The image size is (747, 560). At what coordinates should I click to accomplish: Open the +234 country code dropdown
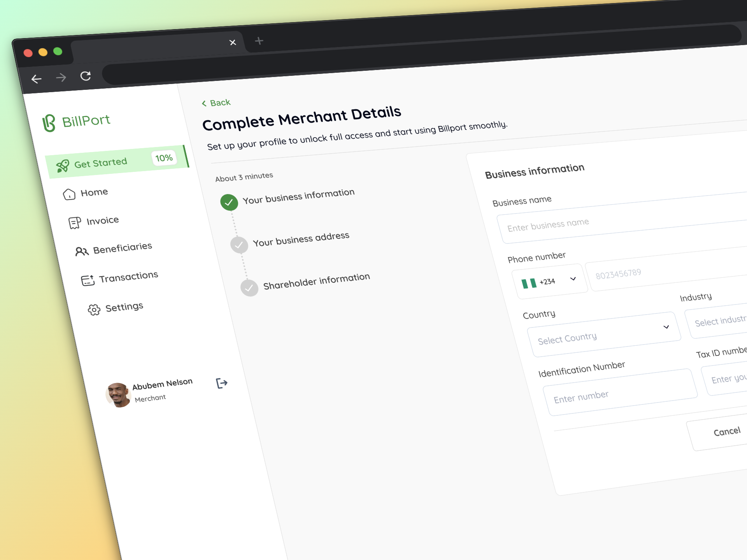(549, 282)
